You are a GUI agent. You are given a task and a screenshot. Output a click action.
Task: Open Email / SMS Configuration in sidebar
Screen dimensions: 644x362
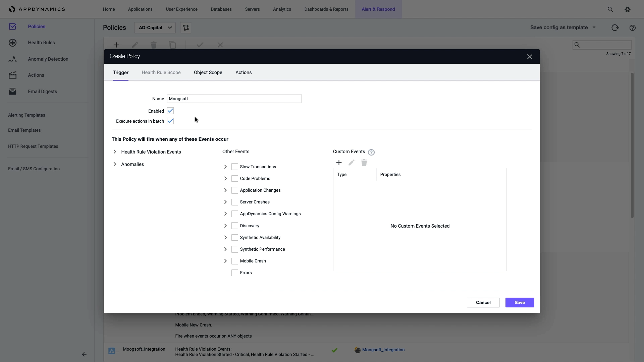[x=34, y=169]
